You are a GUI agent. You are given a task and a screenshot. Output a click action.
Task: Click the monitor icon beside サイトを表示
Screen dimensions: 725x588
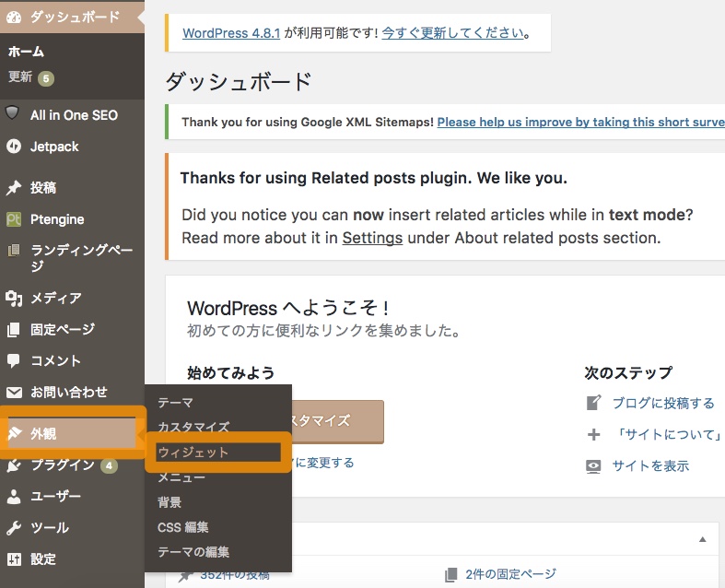click(593, 466)
